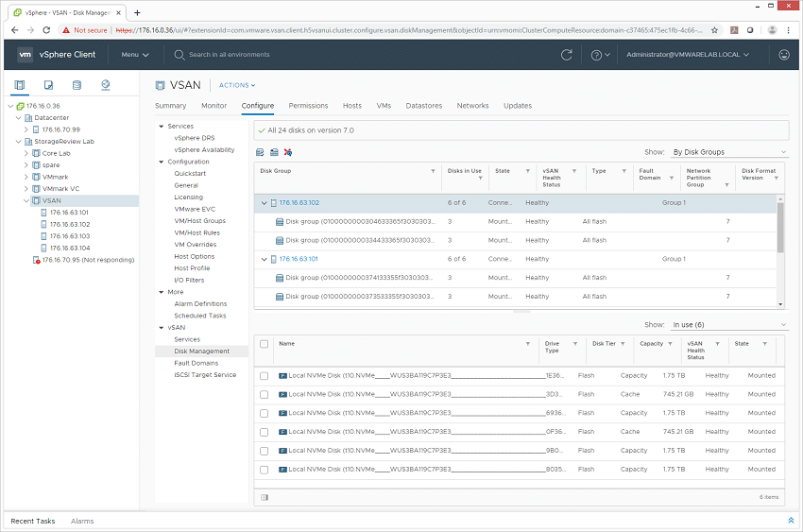Check the NVMe disk ending 9B0 row
Image resolution: width=803 pixels, height=532 pixels.
pyautogui.click(x=265, y=451)
